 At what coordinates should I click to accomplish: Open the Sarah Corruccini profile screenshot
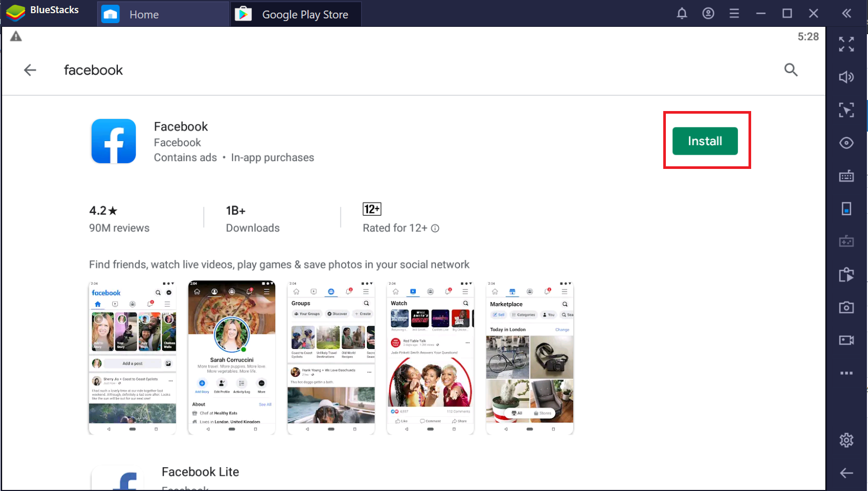coord(232,358)
